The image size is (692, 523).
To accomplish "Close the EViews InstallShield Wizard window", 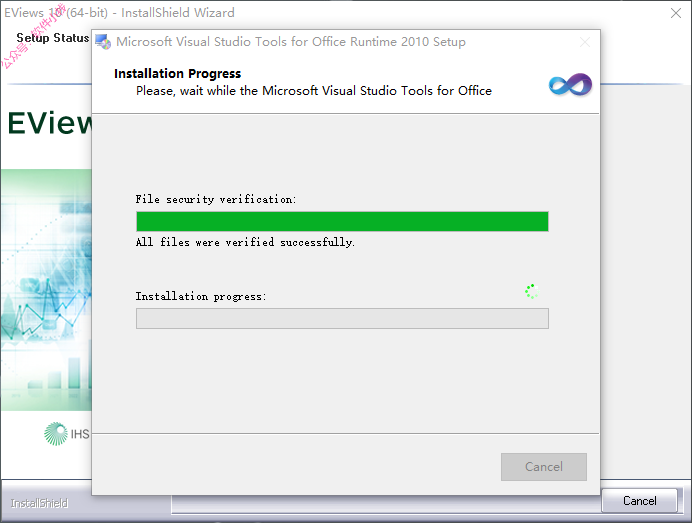I will (x=676, y=13).
